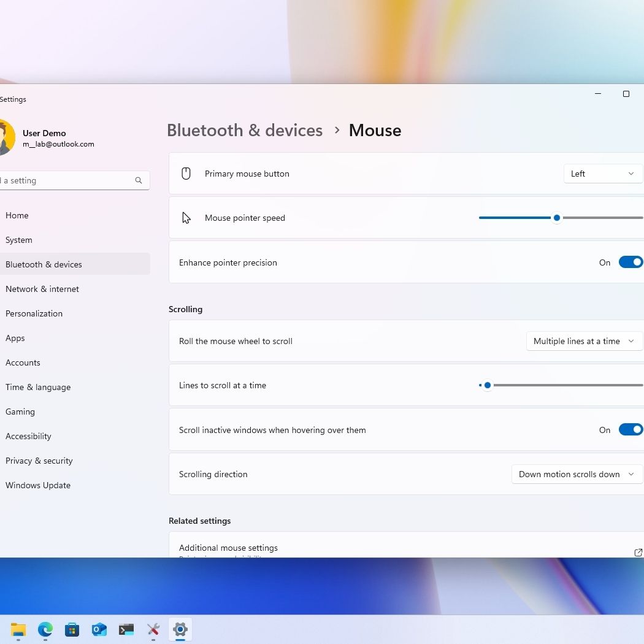
Task: Click the user profile avatar picture
Action: [x=5, y=138]
